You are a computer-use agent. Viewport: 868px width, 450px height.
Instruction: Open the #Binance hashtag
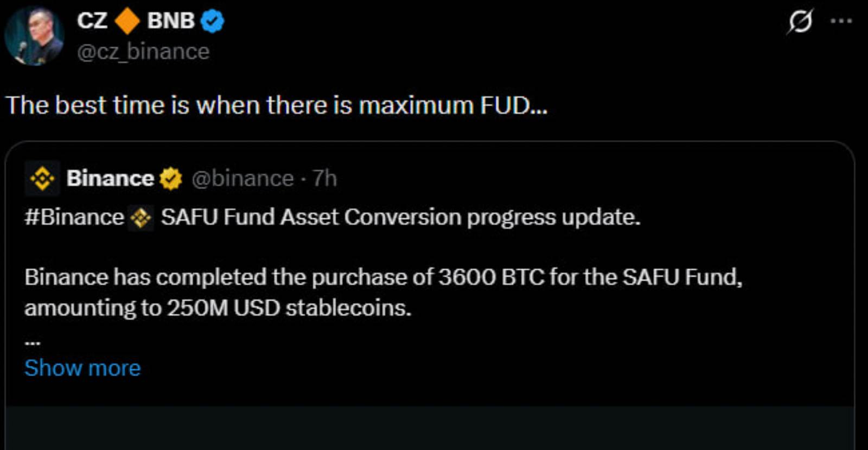tap(74, 217)
